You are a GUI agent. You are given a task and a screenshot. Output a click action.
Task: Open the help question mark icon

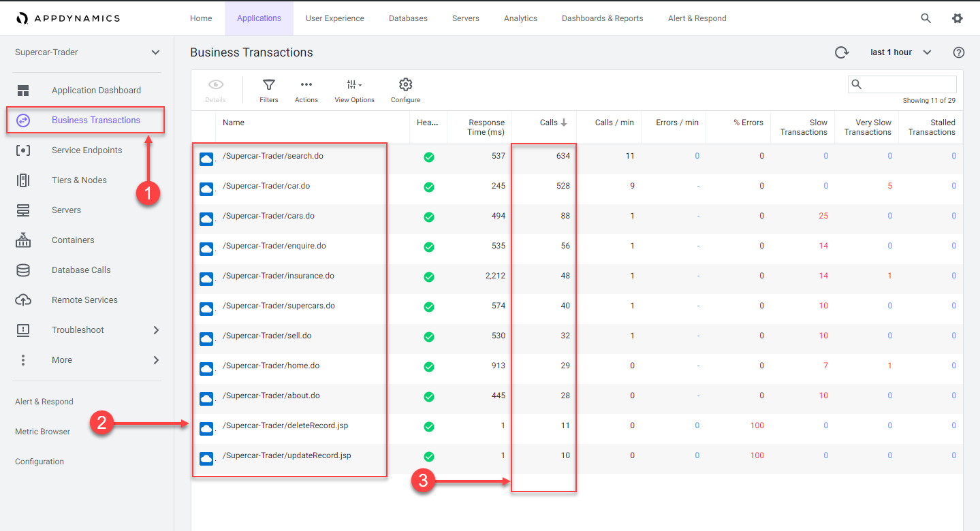(x=959, y=52)
